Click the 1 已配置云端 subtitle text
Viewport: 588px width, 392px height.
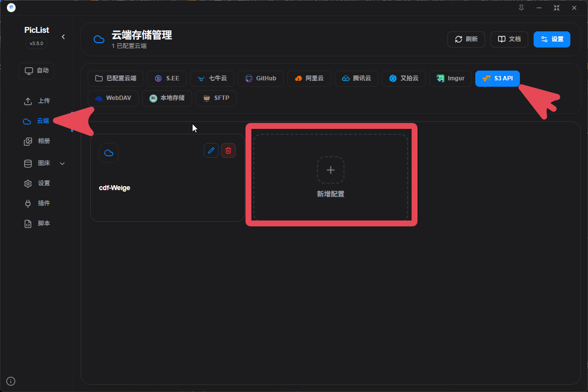[129, 46]
